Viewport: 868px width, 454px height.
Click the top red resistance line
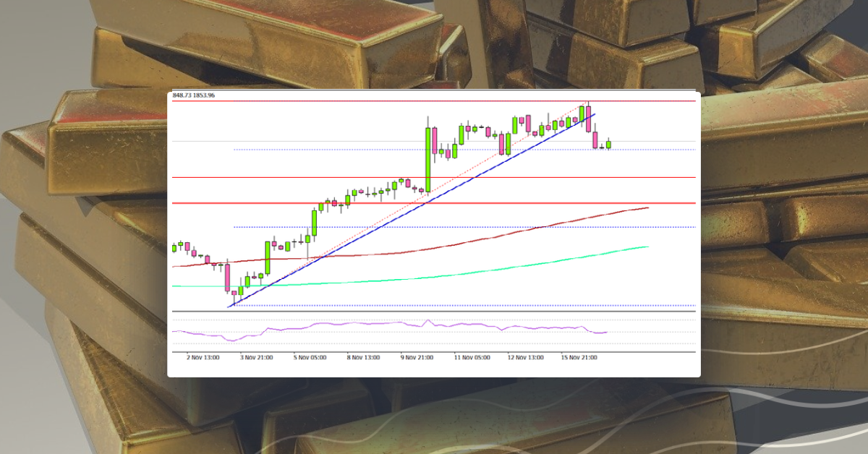(x=434, y=100)
